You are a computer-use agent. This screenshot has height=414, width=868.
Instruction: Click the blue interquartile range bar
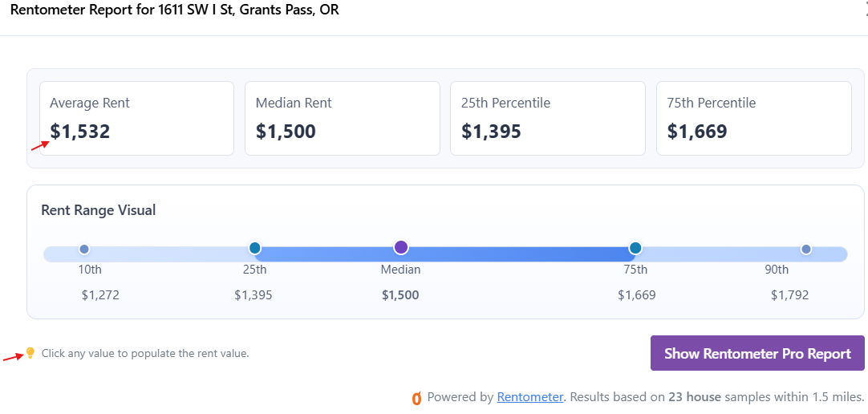coord(445,254)
